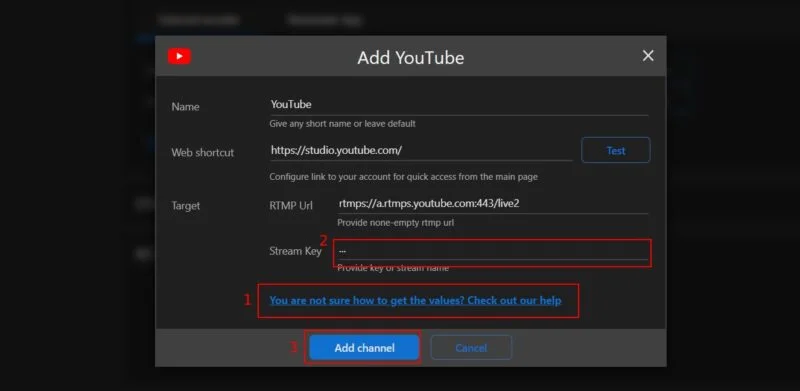The width and height of the screenshot is (800, 391).
Task: Click the Name field containing YouTube
Action: click(459, 105)
